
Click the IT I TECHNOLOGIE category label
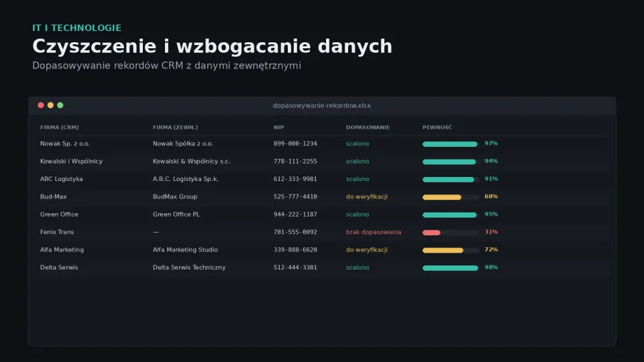76,27
